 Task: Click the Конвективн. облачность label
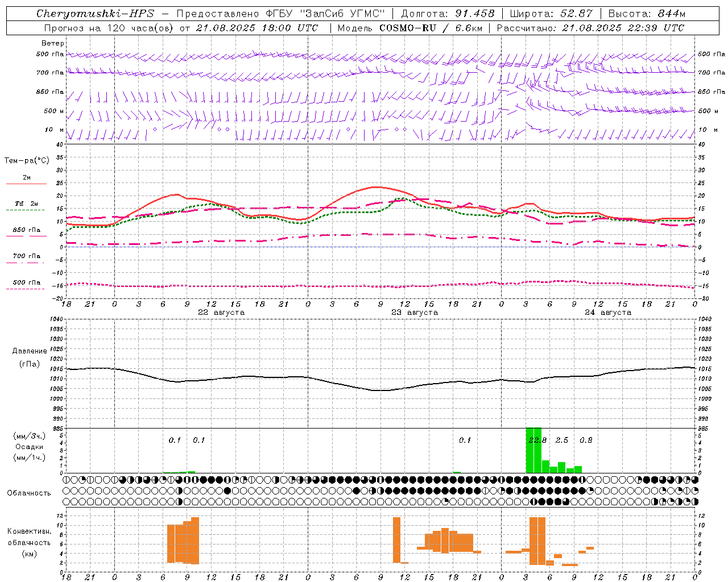coord(29,542)
